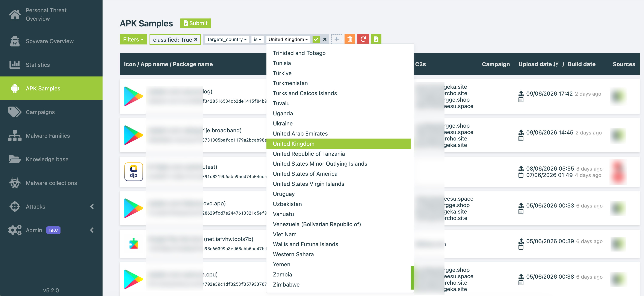644x296 pixels.
Task: Export results with green download icon
Action: pyautogui.click(x=376, y=39)
